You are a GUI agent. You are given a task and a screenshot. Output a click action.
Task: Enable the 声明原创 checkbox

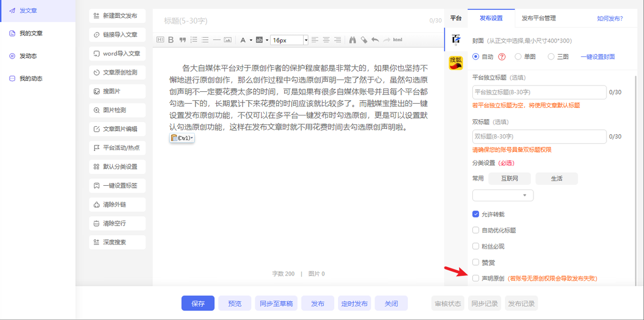[x=475, y=278]
